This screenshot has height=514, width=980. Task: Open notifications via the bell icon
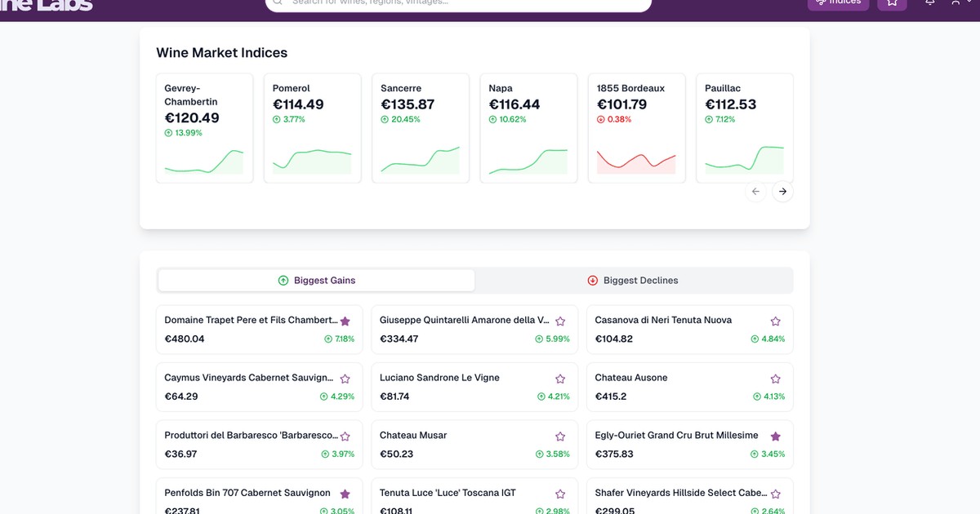pyautogui.click(x=929, y=2)
